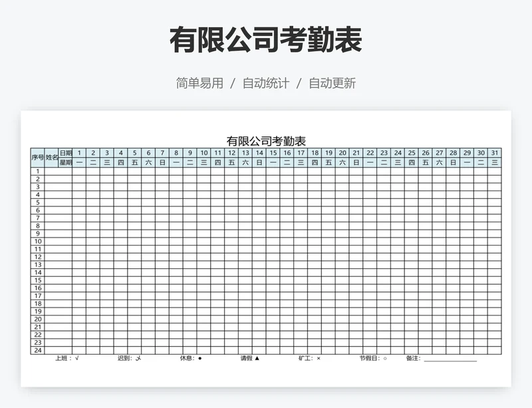Select date header cell 12
Image resolution: width=532 pixels, height=408 pixels.
coord(231,153)
